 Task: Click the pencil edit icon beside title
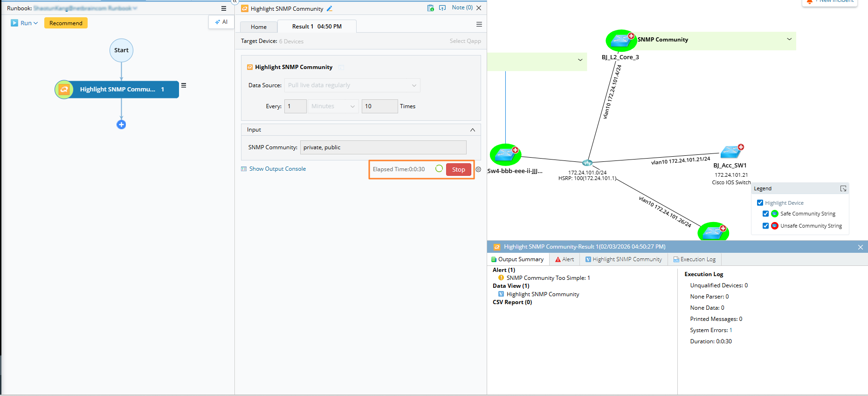(x=330, y=8)
